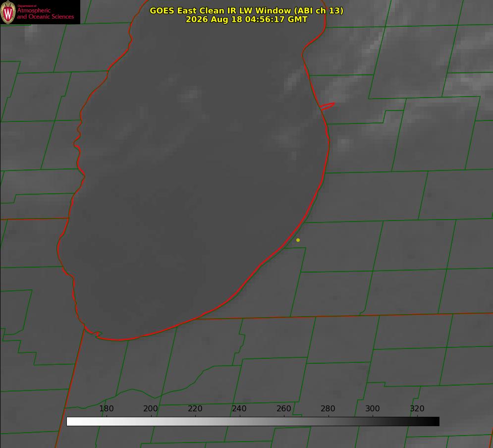The width and height of the screenshot is (493, 448).
Task: Click the UW-Madison crest logo
Action: (x=8, y=12)
